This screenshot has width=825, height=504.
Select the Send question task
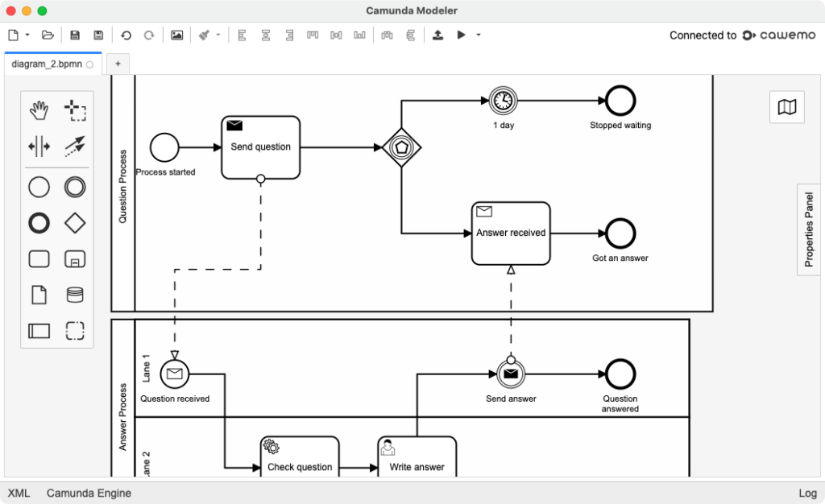pyautogui.click(x=260, y=147)
